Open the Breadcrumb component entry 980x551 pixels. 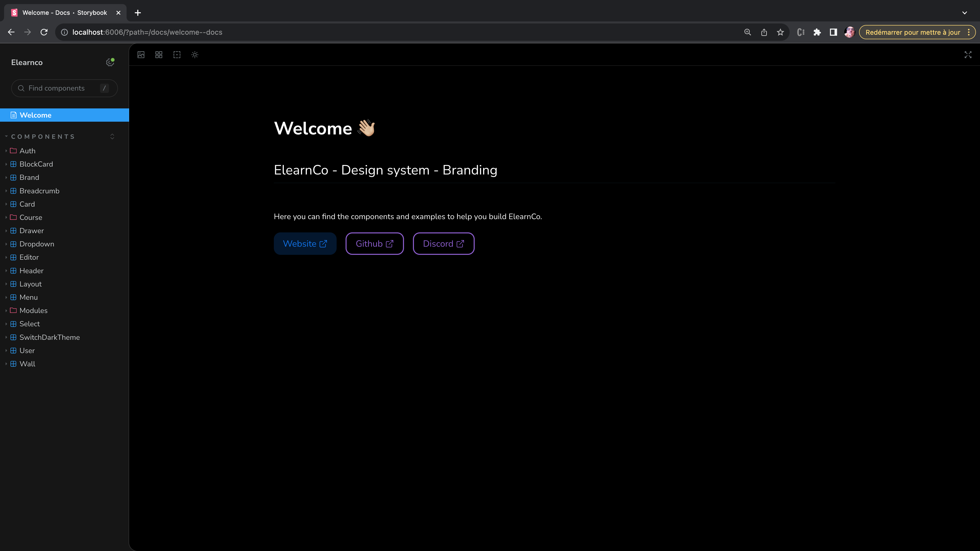pos(39,191)
